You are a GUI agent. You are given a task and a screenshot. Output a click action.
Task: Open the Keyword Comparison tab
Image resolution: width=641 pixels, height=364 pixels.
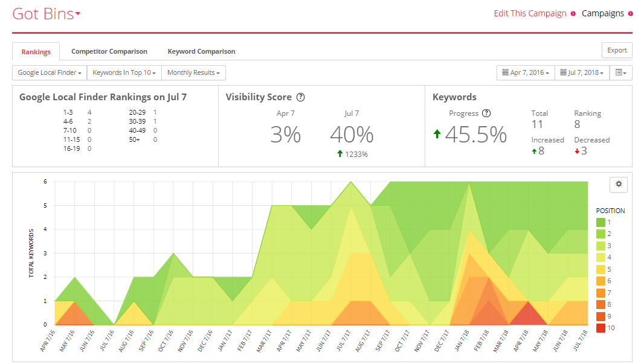201,51
